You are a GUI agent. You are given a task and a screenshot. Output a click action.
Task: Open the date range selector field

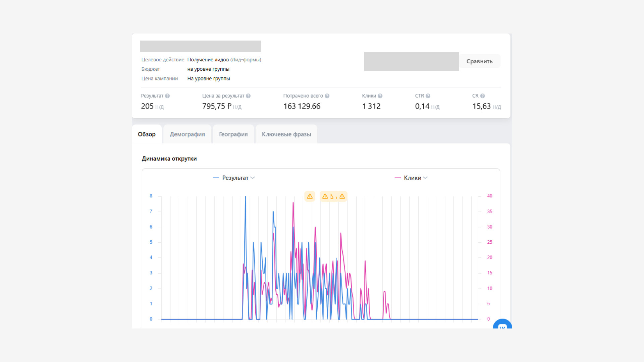411,61
